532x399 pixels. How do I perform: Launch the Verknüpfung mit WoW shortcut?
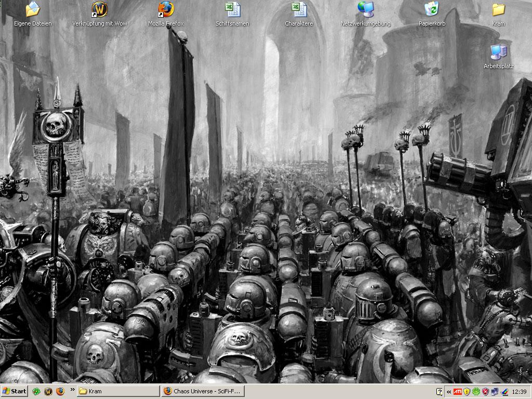(x=99, y=9)
